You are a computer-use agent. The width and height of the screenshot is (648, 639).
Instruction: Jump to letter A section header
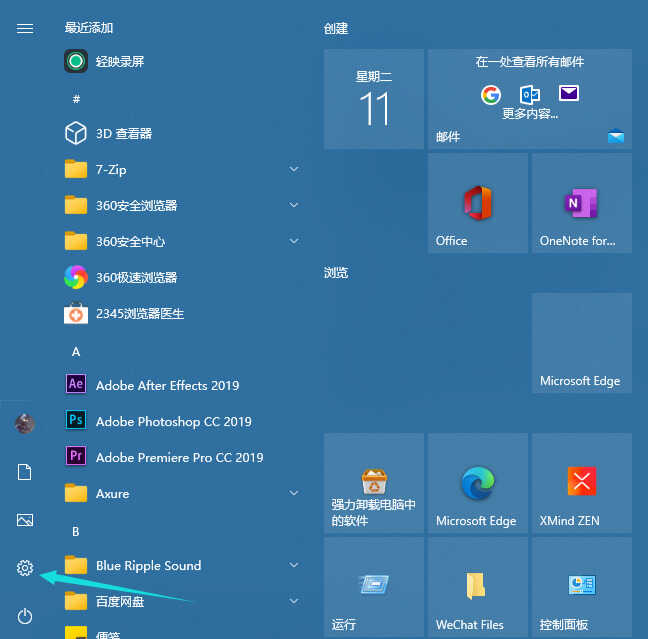[x=76, y=351]
